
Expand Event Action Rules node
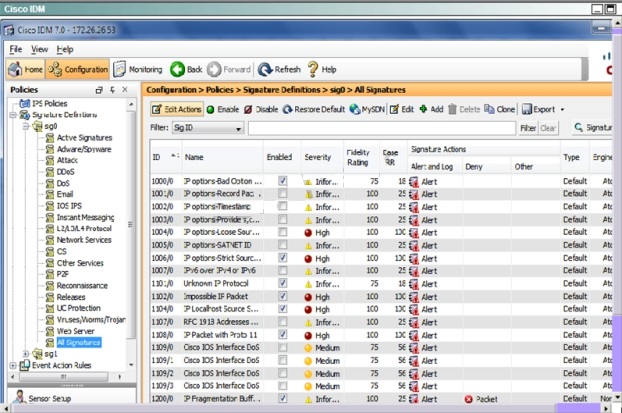click(x=13, y=365)
